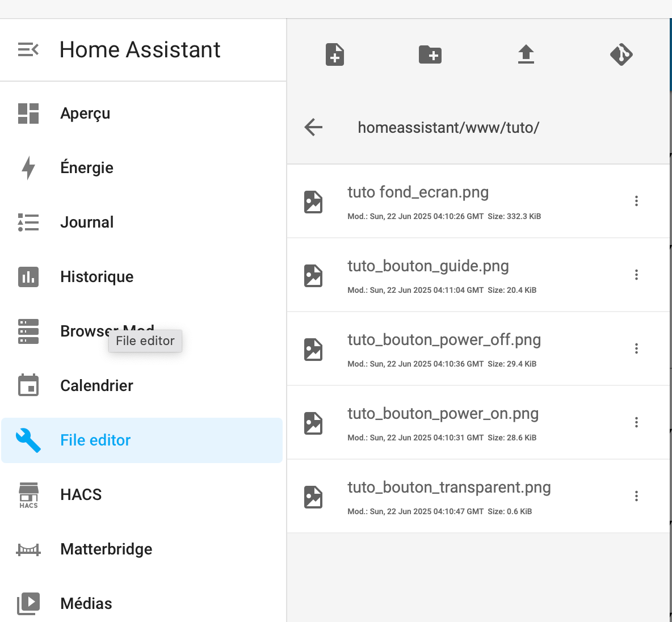Open options menu for tuto_bouton_power_on.png
Viewport: 672px width, 622px height.
coord(636,422)
